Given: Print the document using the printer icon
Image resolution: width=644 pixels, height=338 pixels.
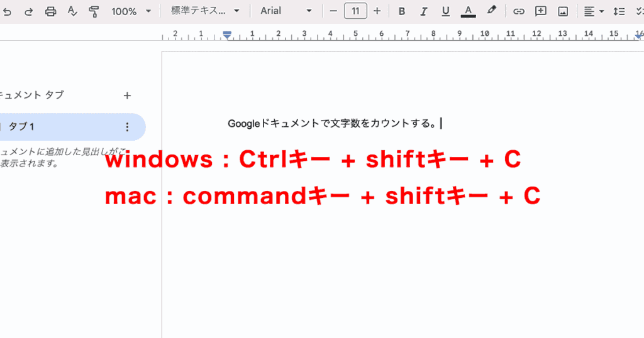Looking at the screenshot, I should (x=51, y=11).
